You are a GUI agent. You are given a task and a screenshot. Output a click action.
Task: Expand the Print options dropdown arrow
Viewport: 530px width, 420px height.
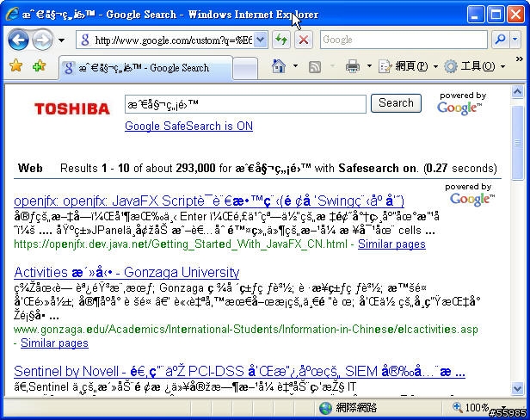tap(369, 66)
